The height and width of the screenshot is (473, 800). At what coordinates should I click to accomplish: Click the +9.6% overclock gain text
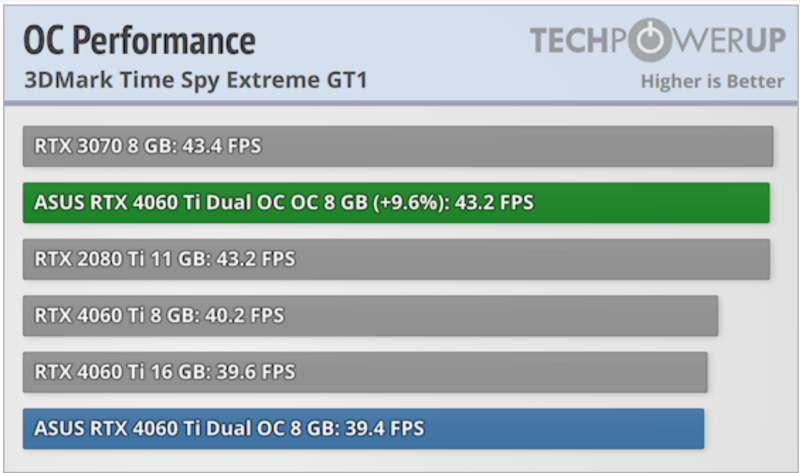(409, 203)
